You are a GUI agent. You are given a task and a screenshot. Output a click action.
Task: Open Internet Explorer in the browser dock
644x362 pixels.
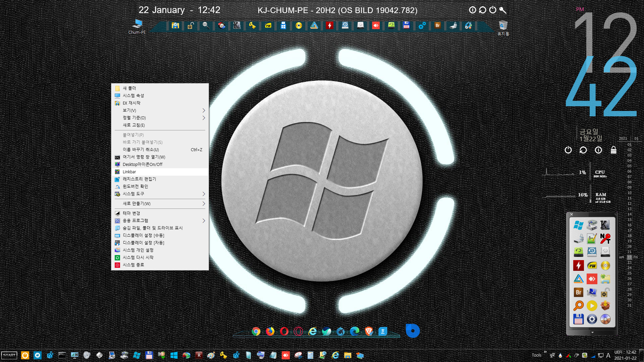pos(312,331)
